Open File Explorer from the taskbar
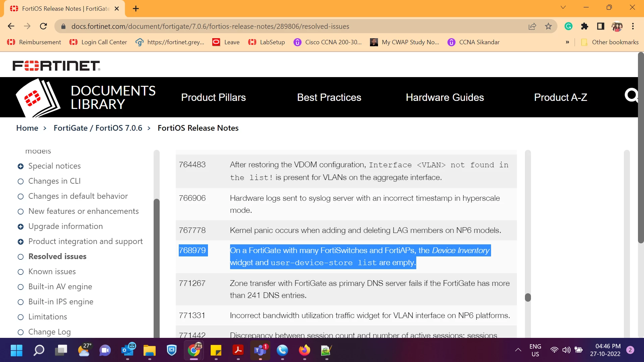The width and height of the screenshot is (644, 362). (150, 350)
